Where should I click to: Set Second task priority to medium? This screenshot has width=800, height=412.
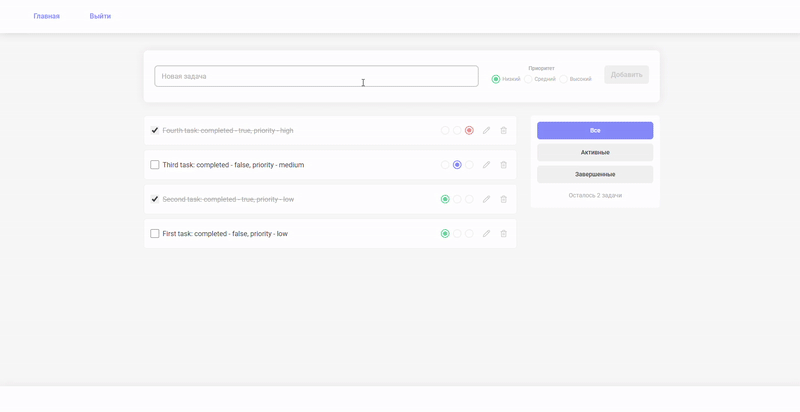[x=457, y=199]
